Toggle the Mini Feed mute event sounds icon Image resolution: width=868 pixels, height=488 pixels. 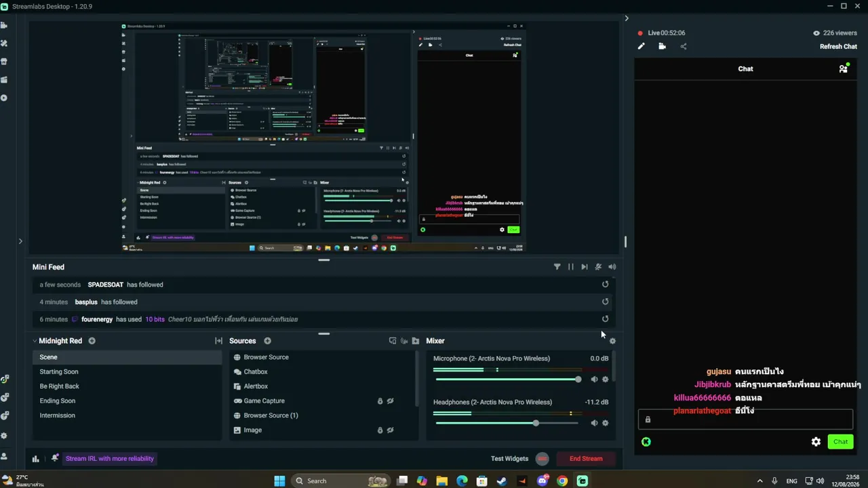click(598, 267)
